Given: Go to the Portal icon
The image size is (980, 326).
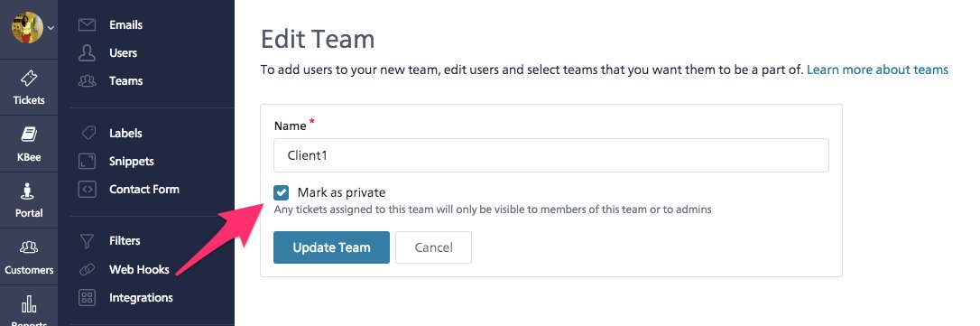Looking at the screenshot, I should coord(29,191).
